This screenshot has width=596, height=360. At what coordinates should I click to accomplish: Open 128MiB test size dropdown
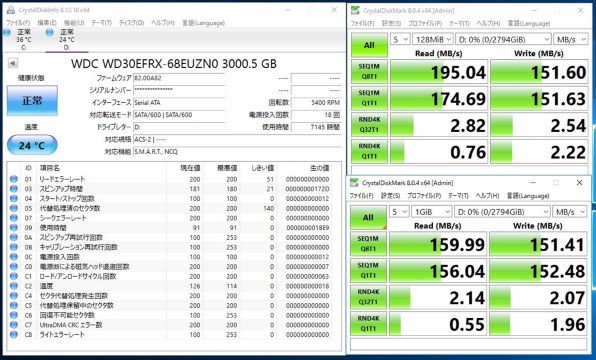pos(433,39)
